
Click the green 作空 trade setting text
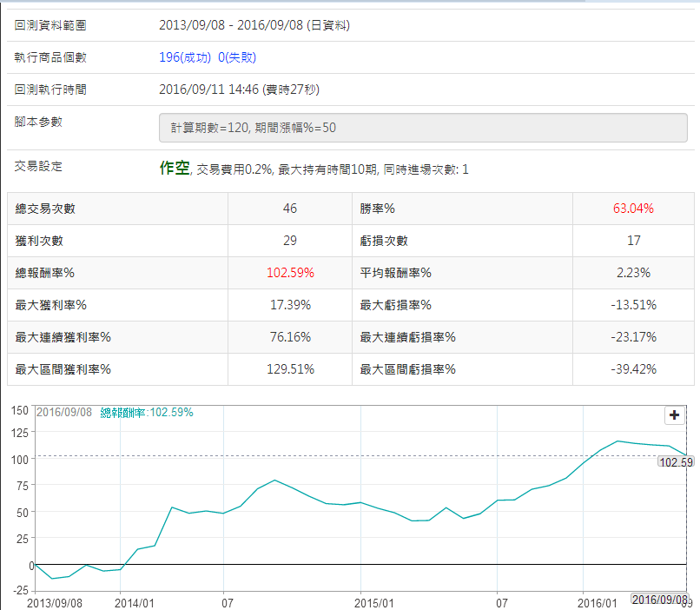pos(174,169)
